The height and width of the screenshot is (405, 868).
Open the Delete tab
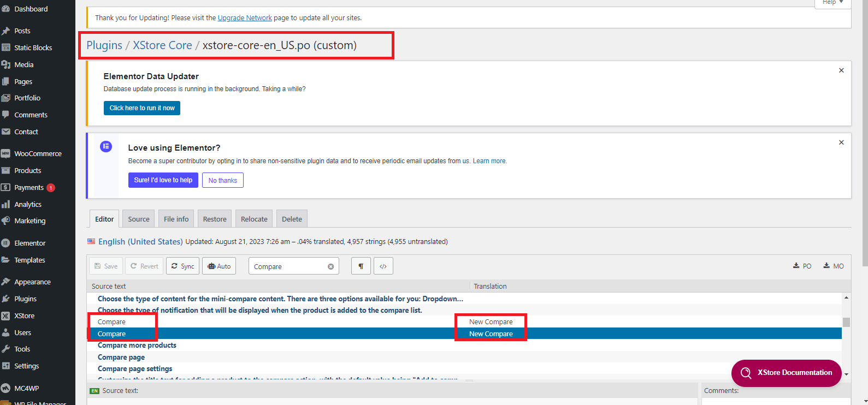(292, 219)
